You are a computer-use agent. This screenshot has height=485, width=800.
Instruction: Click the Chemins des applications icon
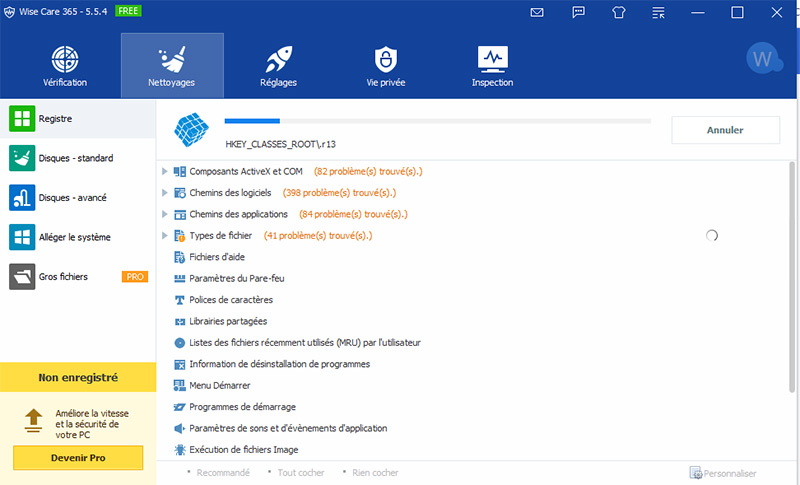coord(180,214)
